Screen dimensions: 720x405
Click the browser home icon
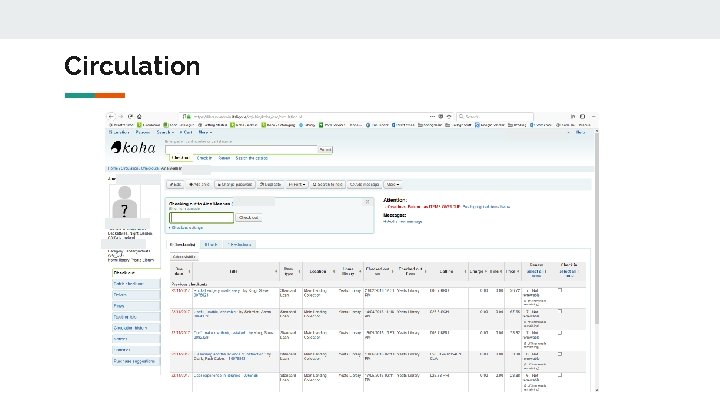click(139, 117)
